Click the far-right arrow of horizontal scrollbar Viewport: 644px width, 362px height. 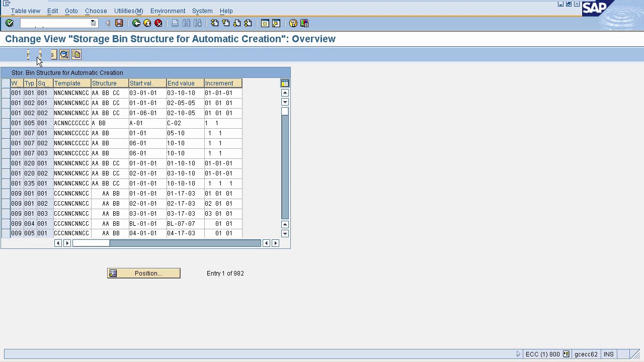[x=275, y=243]
